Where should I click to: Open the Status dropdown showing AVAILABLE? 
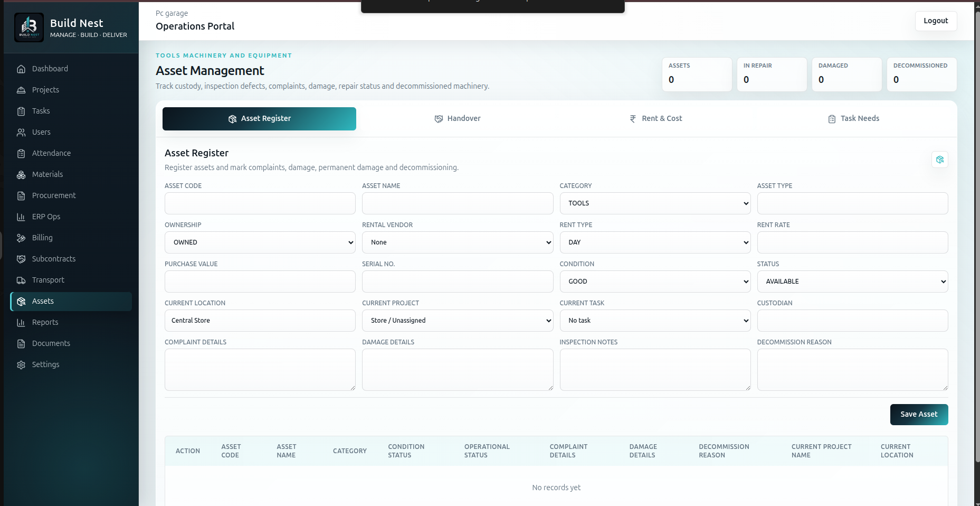[852, 282]
